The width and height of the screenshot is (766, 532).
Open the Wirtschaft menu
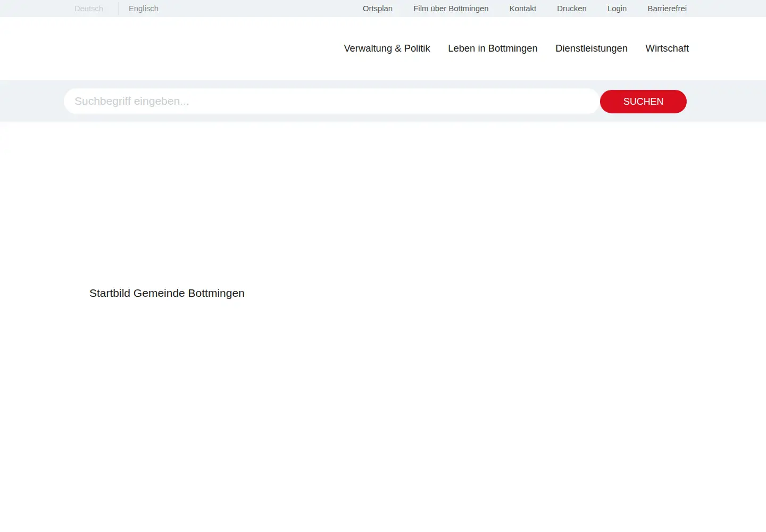pos(667,48)
